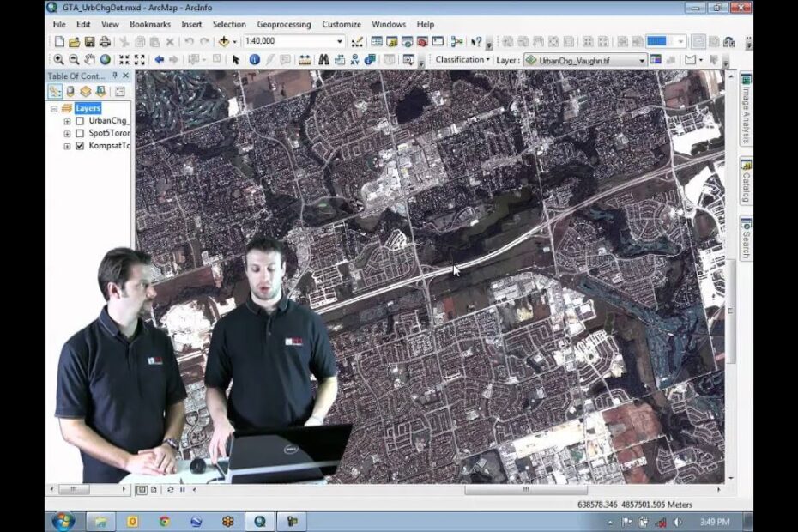798x532 pixels.
Task: Open the Find binoculars tool
Action: point(323,60)
